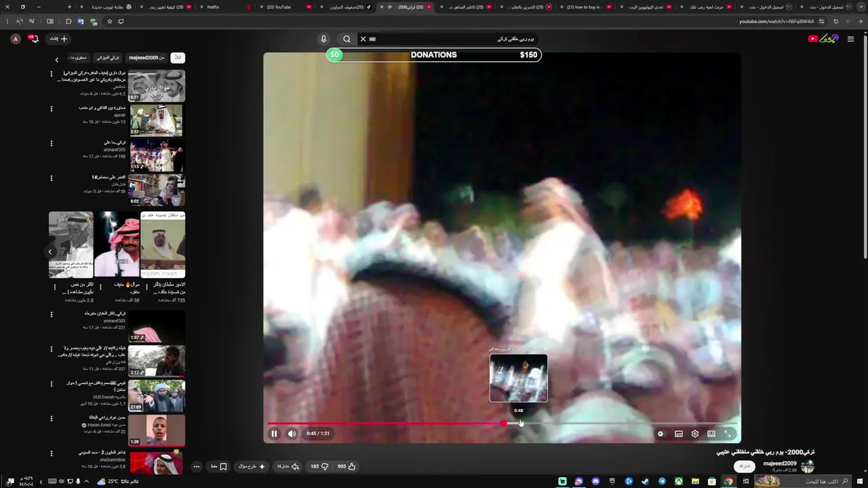Screen dimensions: 868x488
Task: Select the 'الكل' filter chip
Action: pos(178,58)
